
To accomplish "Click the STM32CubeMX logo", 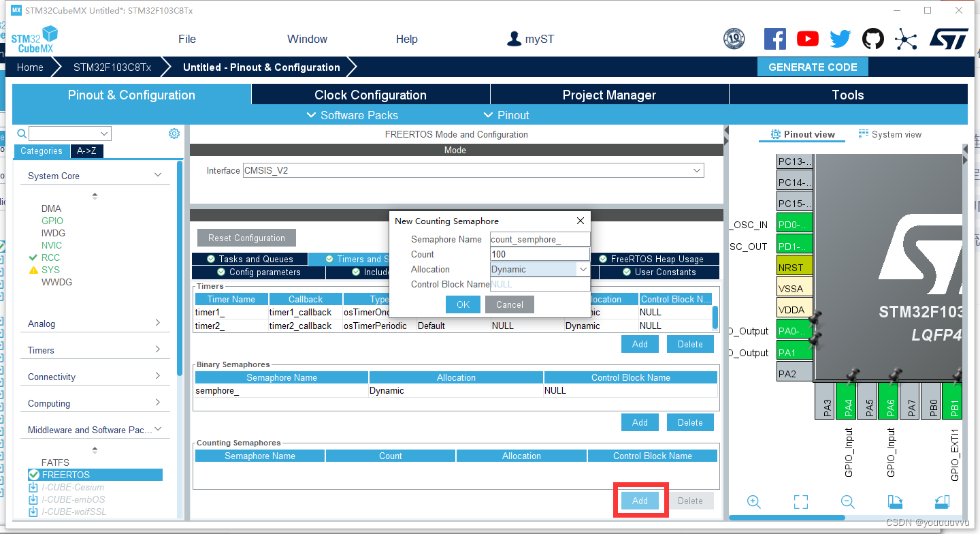I will 34,40.
